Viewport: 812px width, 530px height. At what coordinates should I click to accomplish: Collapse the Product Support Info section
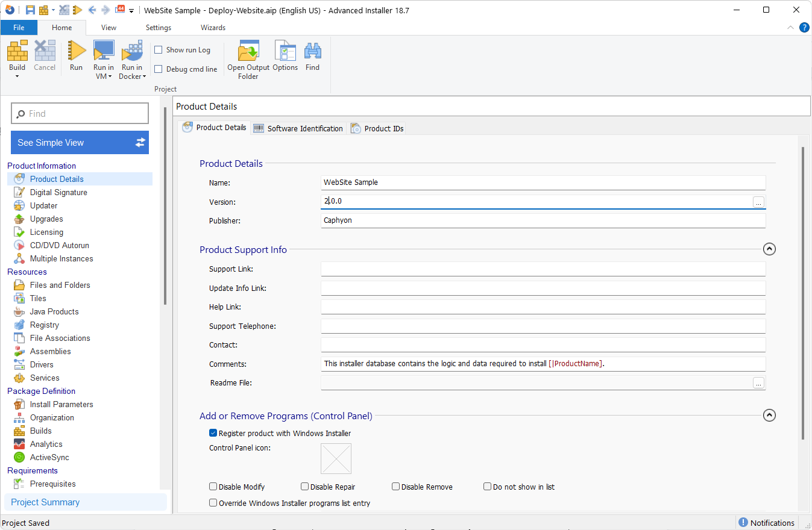coord(769,249)
